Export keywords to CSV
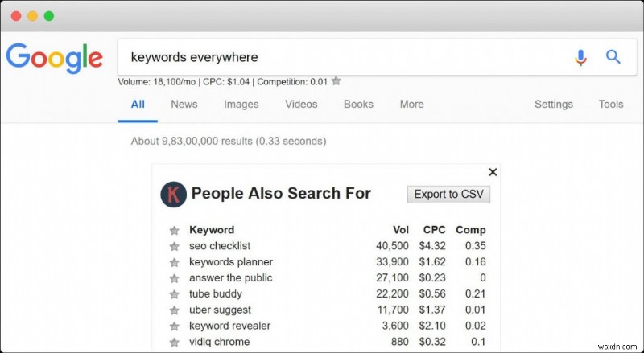Viewport: 644px width, 353px height. (x=448, y=194)
